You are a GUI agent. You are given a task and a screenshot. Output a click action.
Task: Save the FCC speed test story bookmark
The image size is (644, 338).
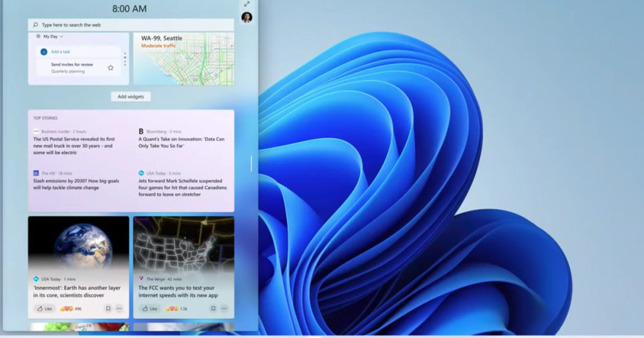[x=213, y=308]
